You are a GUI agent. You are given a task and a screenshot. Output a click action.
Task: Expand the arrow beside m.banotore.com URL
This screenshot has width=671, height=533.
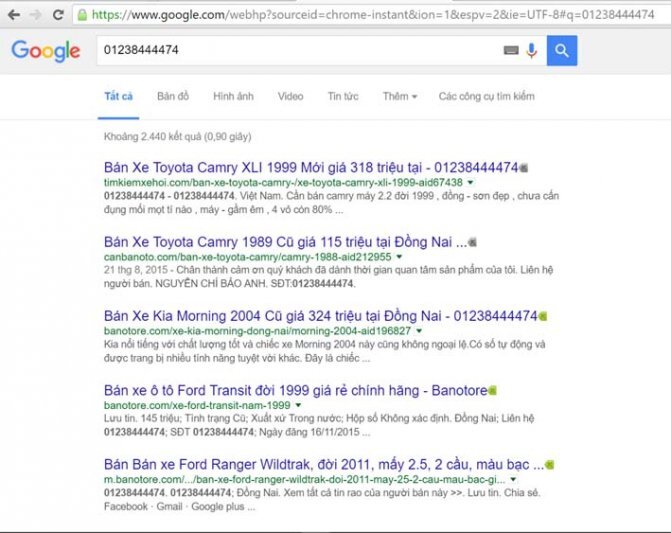pyautogui.click(x=513, y=480)
